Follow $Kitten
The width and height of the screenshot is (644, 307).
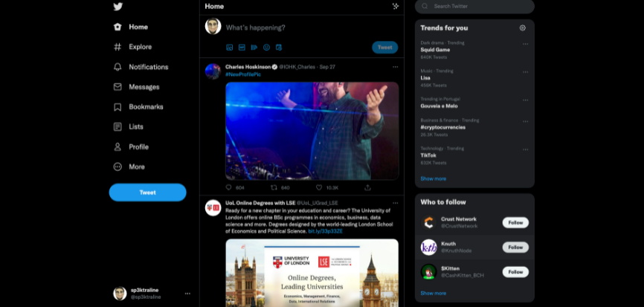(x=515, y=272)
